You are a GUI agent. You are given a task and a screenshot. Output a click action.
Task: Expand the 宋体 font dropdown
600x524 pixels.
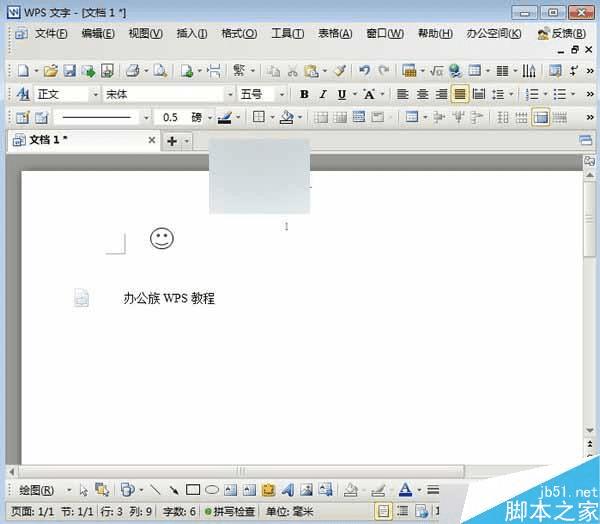(230, 95)
